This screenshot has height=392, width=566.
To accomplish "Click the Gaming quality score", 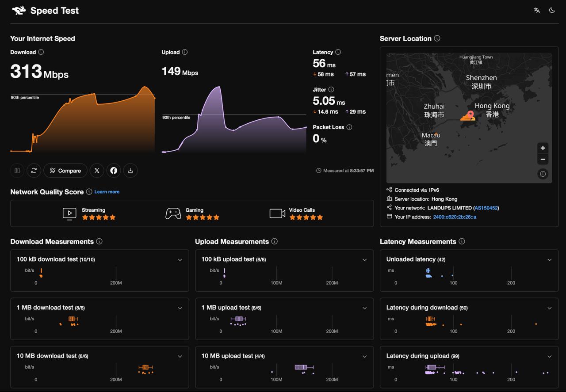I will (x=192, y=214).
